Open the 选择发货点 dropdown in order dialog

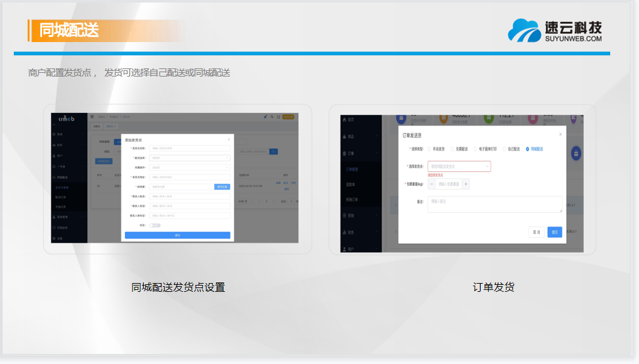pyautogui.click(x=459, y=166)
